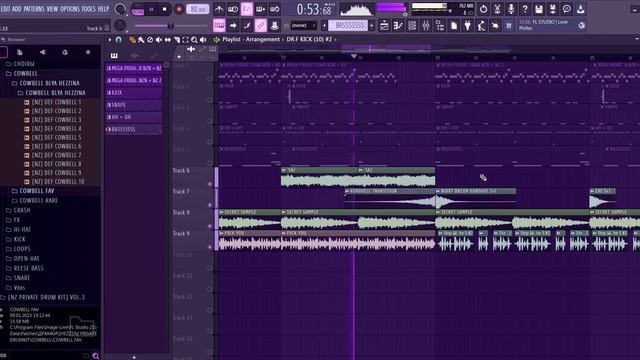Toggle the countdown before recording icon
Viewport: 640px width, 360px height.
[x=247, y=9]
